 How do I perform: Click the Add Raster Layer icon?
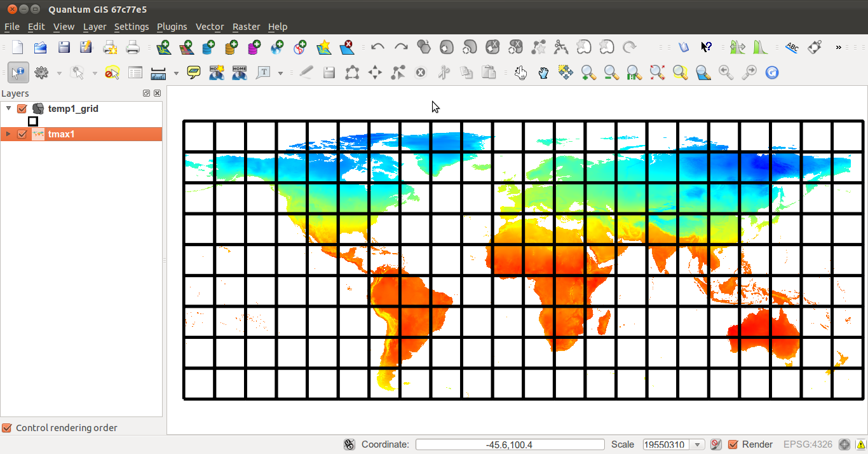tap(186, 47)
